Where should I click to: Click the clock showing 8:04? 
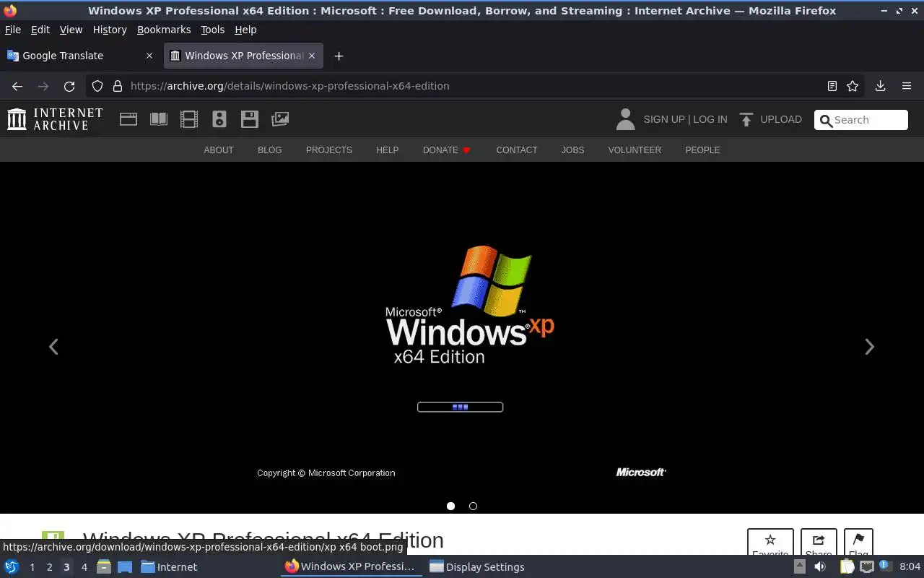pos(910,567)
